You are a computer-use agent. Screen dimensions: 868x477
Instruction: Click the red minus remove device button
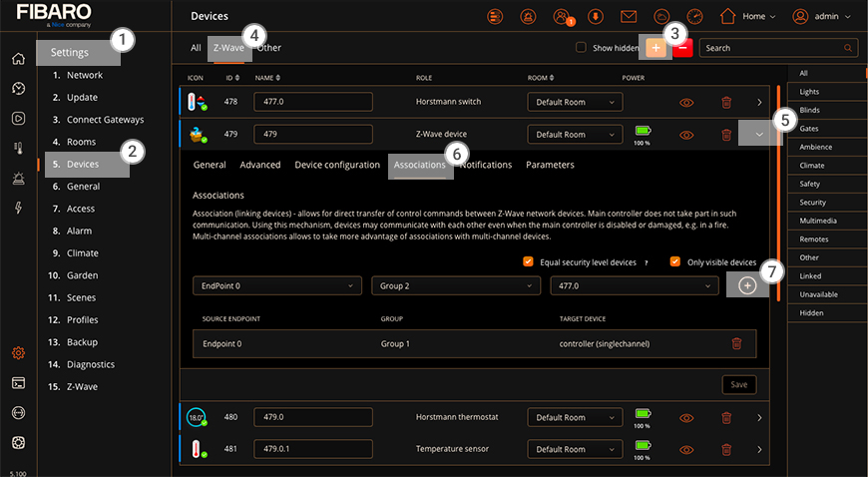point(683,48)
